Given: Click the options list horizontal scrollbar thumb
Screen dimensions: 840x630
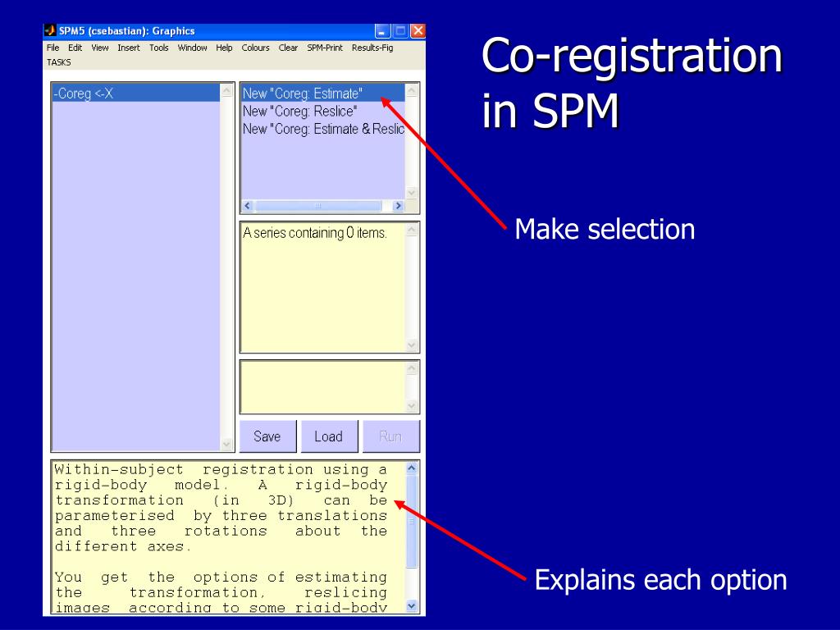Looking at the screenshot, I should tap(318, 206).
